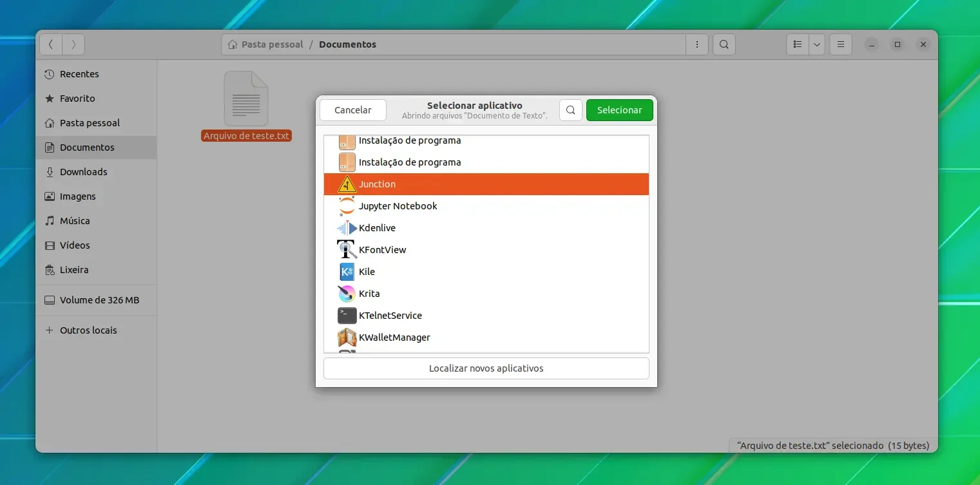
Task: Select the Kile application icon
Action: point(347,272)
